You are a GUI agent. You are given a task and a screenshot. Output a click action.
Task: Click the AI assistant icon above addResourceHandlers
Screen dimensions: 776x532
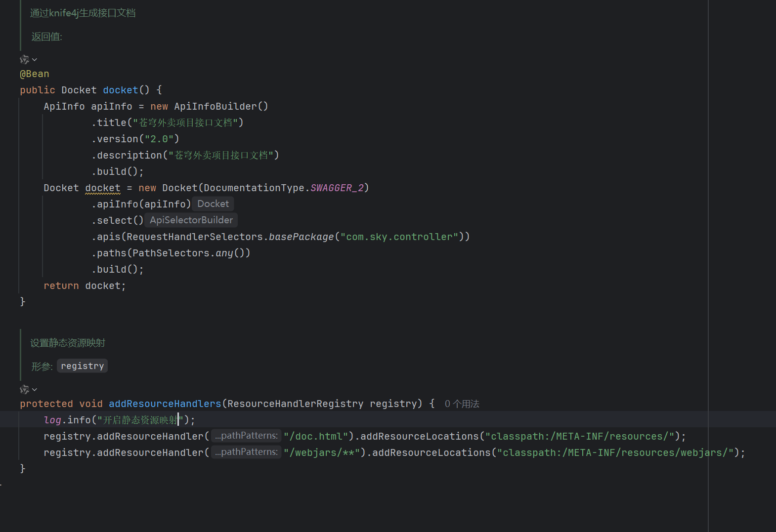(x=24, y=390)
